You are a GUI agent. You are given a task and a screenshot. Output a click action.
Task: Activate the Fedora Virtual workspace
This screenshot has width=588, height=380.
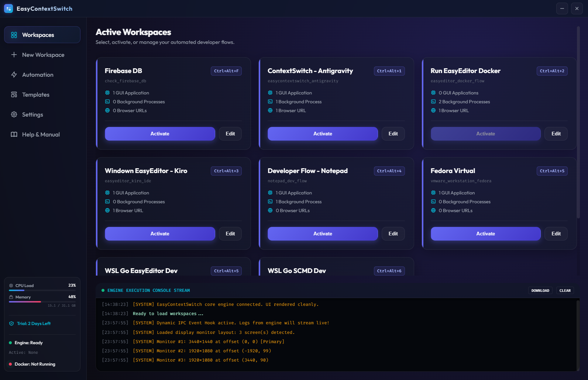click(485, 234)
